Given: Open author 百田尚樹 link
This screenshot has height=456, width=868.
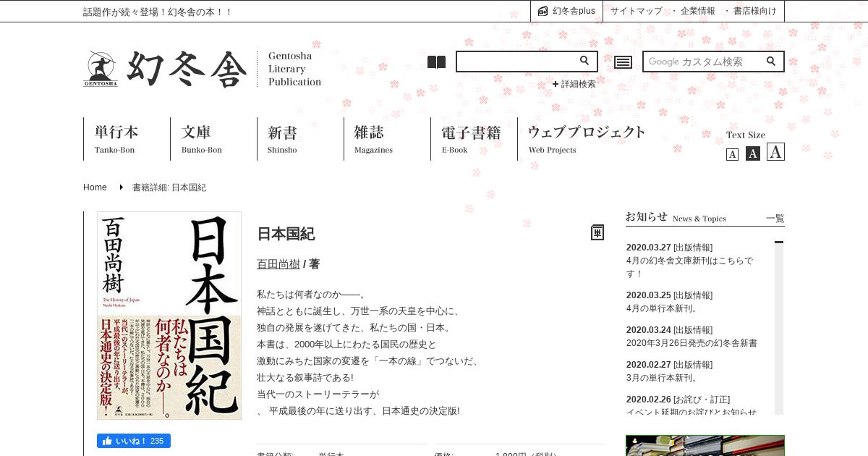Looking at the screenshot, I should click(x=278, y=264).
